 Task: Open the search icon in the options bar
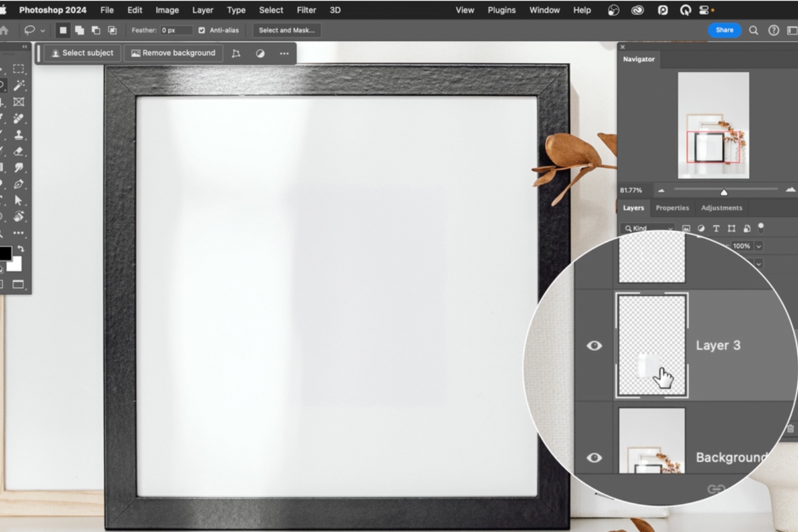pos(753,30)
